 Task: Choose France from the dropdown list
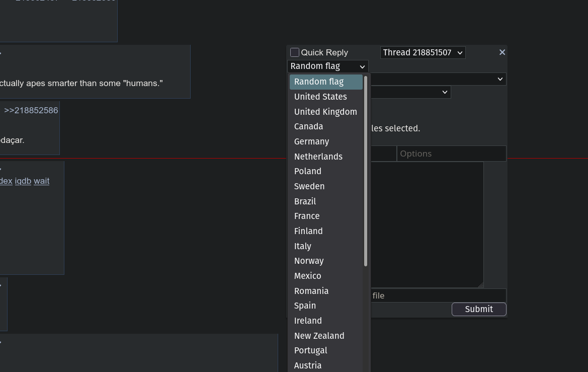(x=326, y=216)
